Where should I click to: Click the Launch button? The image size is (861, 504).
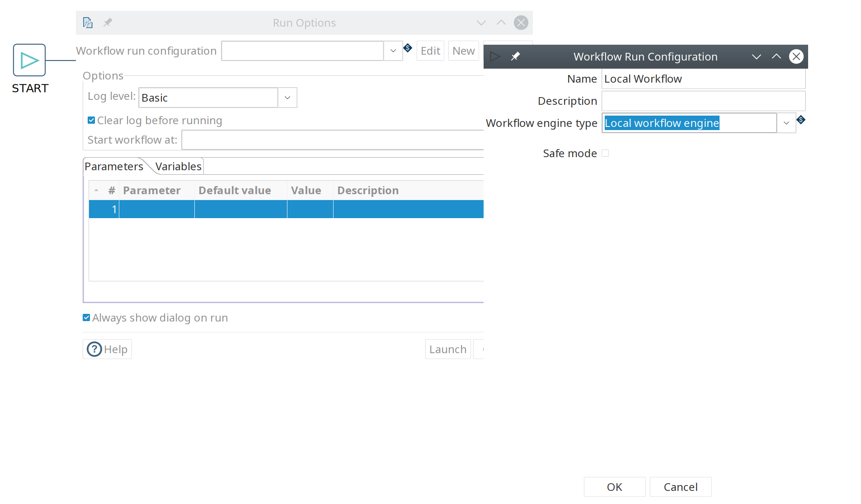(447, 349)
